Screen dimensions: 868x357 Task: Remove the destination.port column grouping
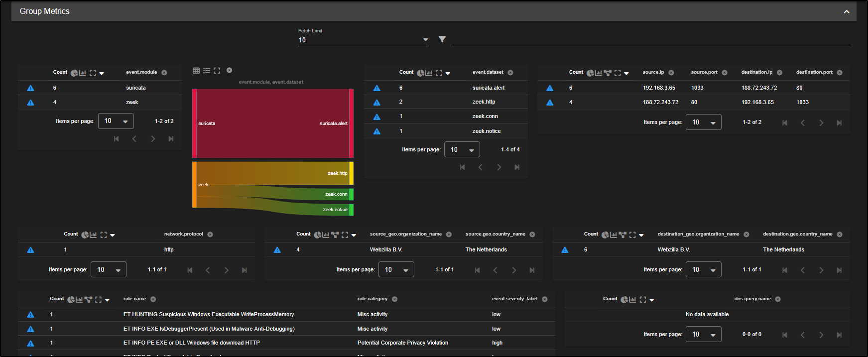click(839, 73)
